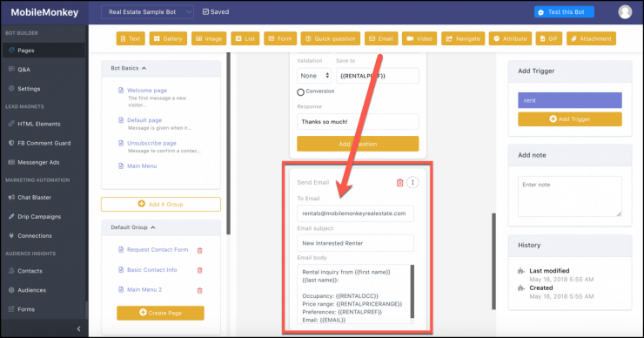
Task: Open Main Menu 2 page
Action: tap(144, 289)
